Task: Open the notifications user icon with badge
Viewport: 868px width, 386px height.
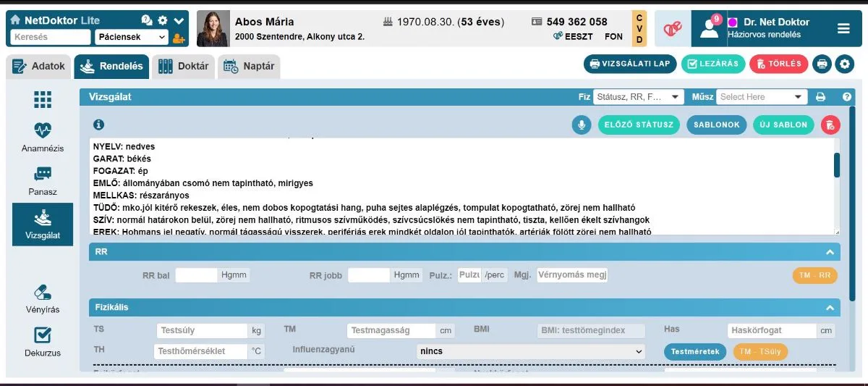Action: 709,28
